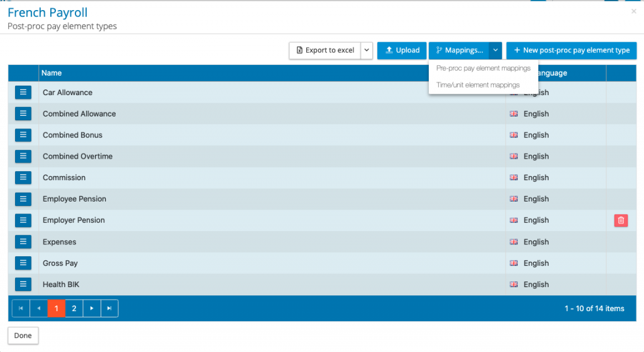Open row menu for Car Allowance
The height and width of the screenshot is (352, 644).
pyautogui.click(x=23, y=93)
